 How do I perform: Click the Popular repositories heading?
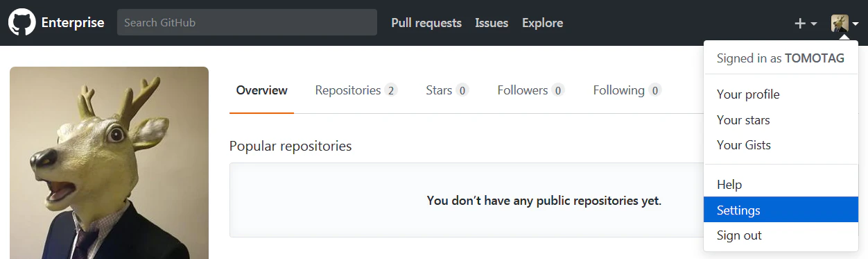(x=290, y=146)
